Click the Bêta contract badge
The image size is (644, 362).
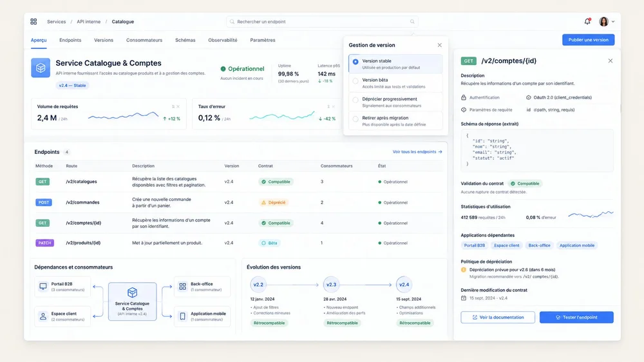click(x=269, y=243)
